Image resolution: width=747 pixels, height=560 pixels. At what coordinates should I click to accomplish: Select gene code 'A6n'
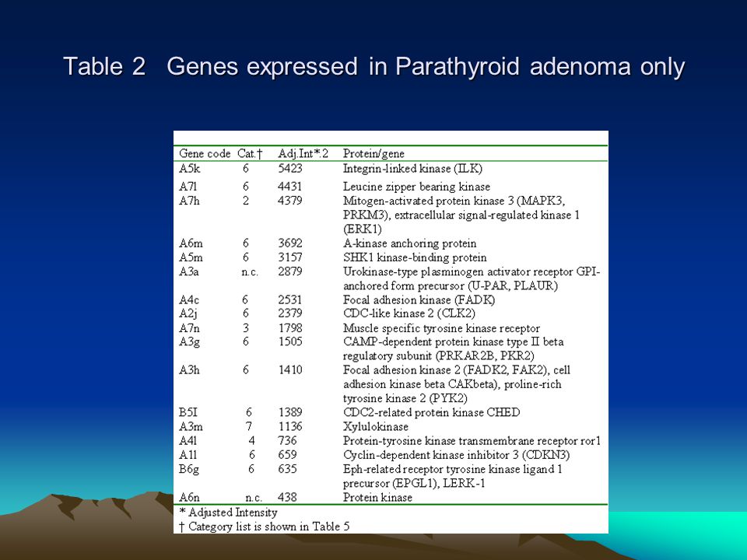189,498
